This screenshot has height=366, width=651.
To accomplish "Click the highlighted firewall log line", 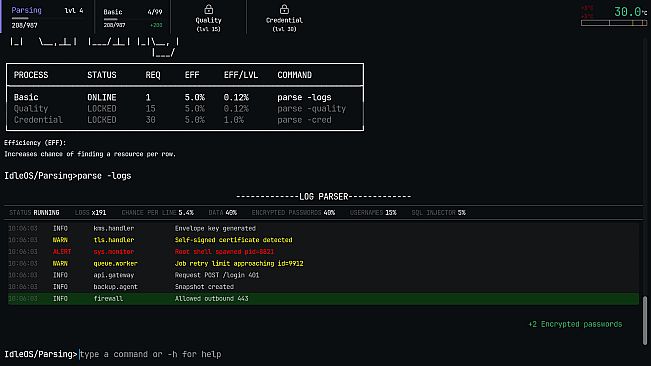I will point(323,299).
